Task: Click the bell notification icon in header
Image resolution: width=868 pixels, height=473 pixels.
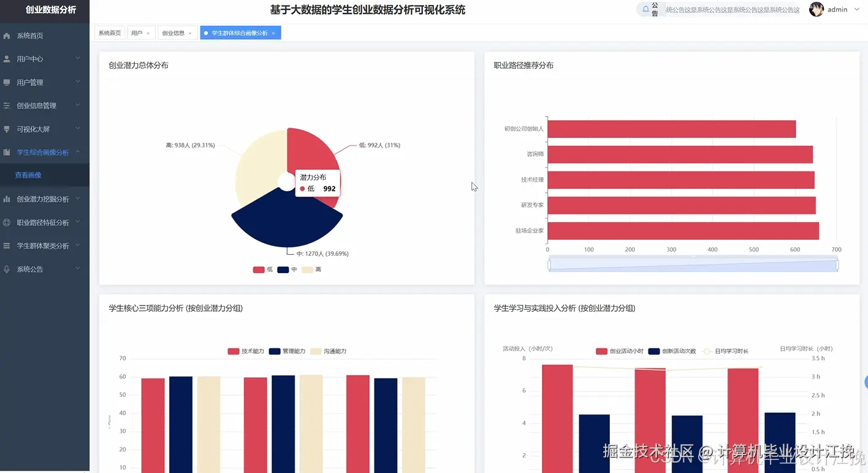Action: click(x=645, y=9)
